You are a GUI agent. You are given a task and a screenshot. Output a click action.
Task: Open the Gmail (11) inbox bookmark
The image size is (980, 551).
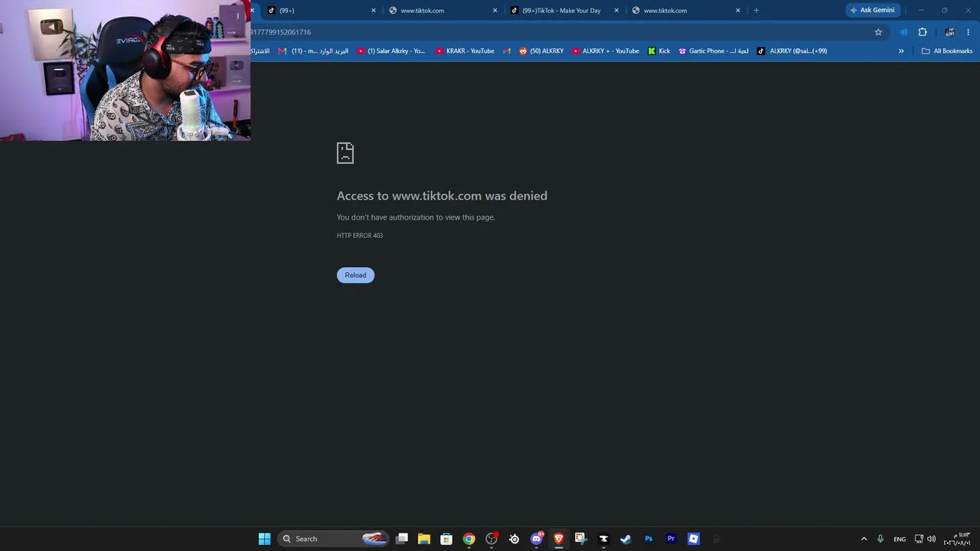pos(313,51)
